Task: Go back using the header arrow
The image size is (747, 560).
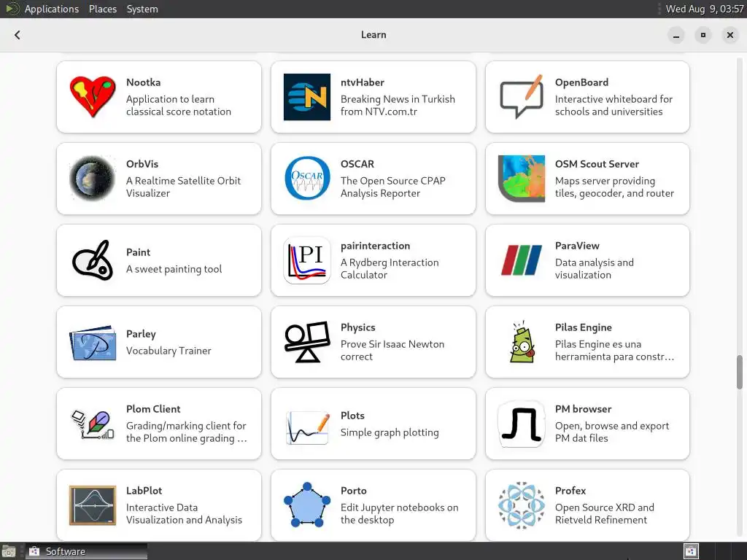Action: click(x=18, y=35)
